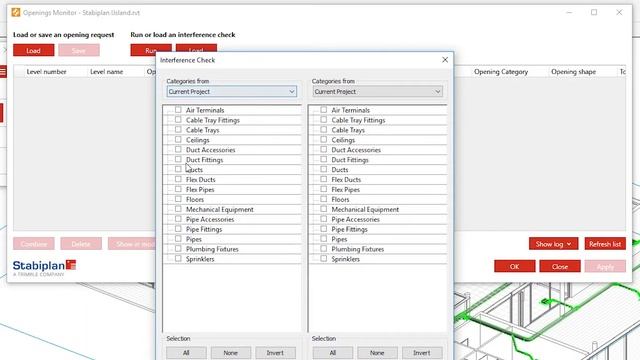Select Pipe Accessories label in right list

point(356,220)
